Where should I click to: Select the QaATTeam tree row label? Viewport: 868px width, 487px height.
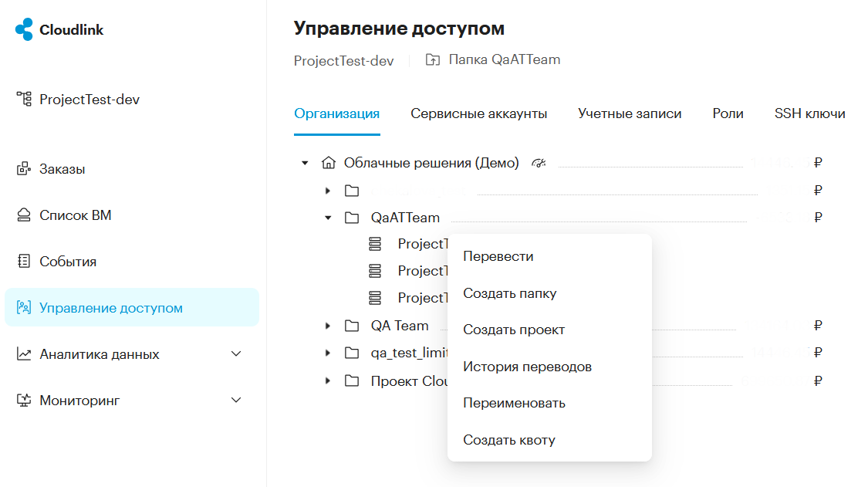point(405,218)
